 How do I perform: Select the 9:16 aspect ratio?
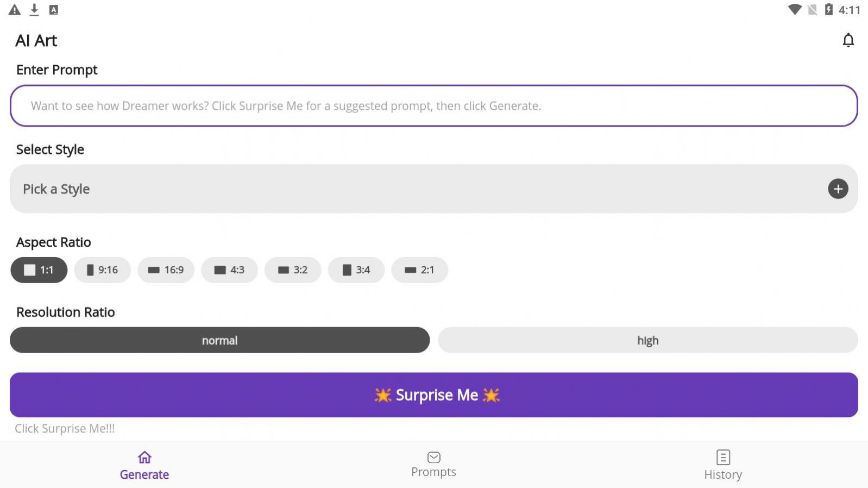103,270
